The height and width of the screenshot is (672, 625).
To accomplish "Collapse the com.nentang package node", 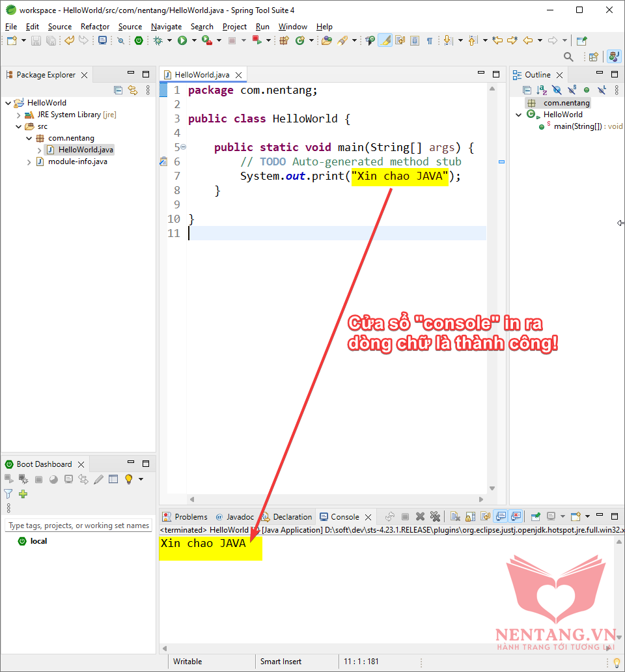I will [x=29, y=138].
